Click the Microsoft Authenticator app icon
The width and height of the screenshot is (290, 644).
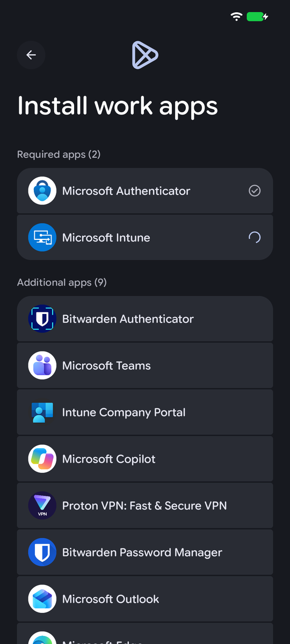(42, 191)
